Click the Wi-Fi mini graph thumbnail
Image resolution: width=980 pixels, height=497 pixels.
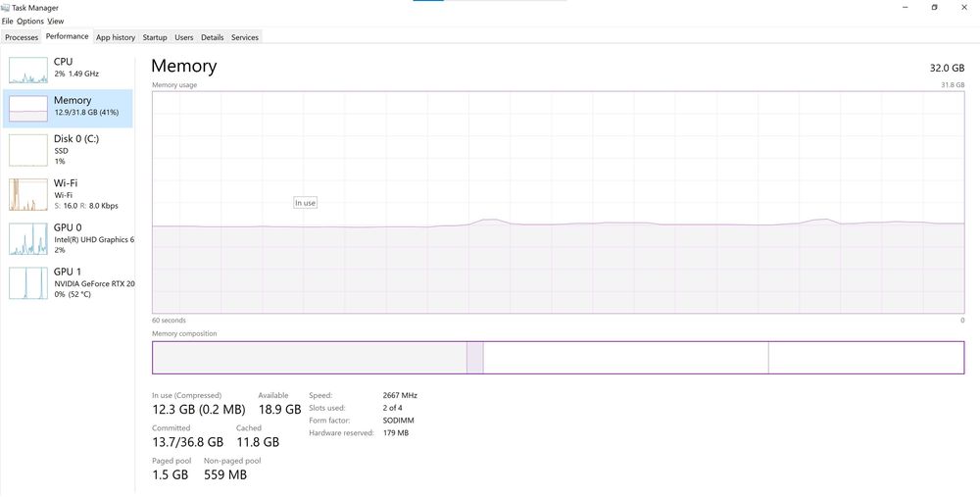coord(28,194)
